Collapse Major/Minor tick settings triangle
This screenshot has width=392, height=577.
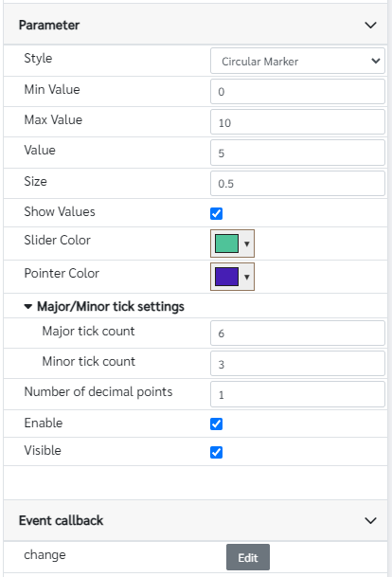click(x=28, y=306)
